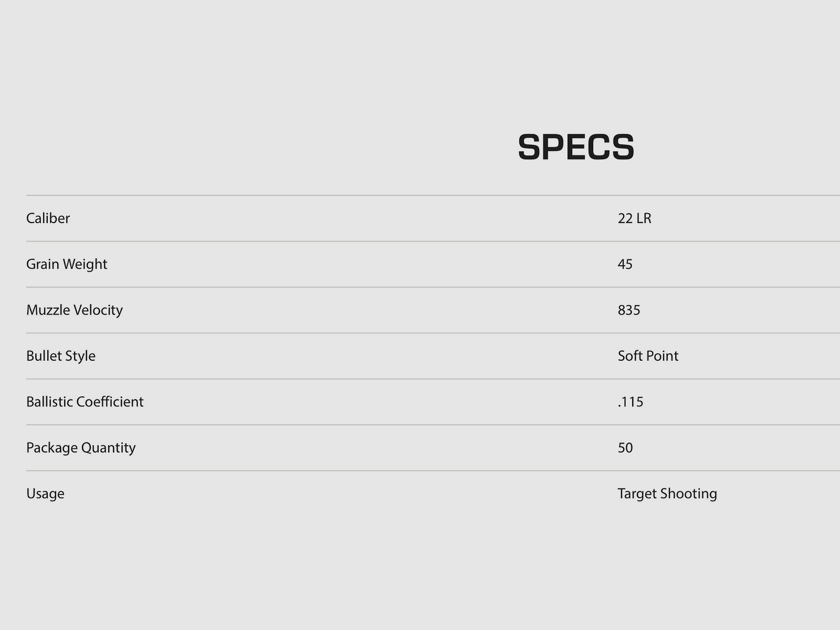Screen dimensions: 840x630
Task: Select the Soft Point value
Action: pos(648,356)
